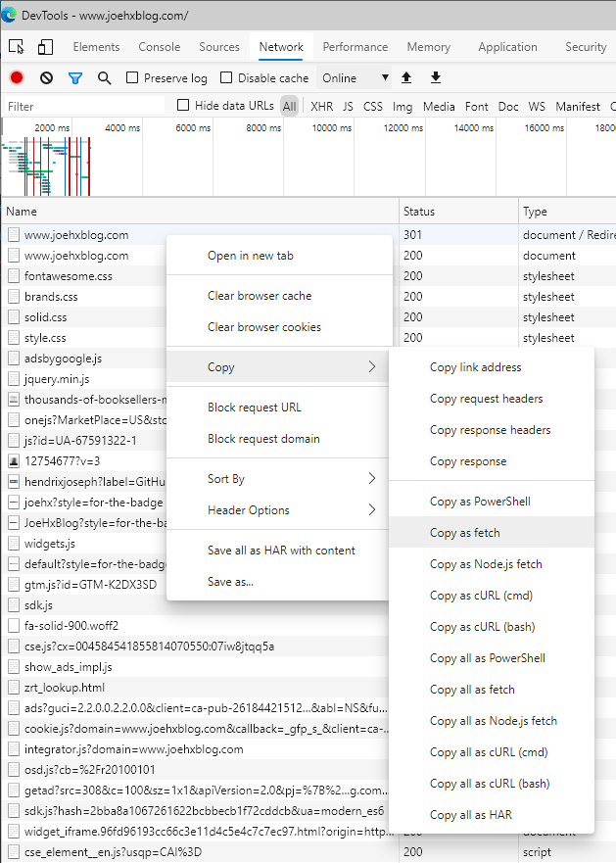Filter requests by Media type
Viewport: 616px width, 863px height.
[439, 106]
